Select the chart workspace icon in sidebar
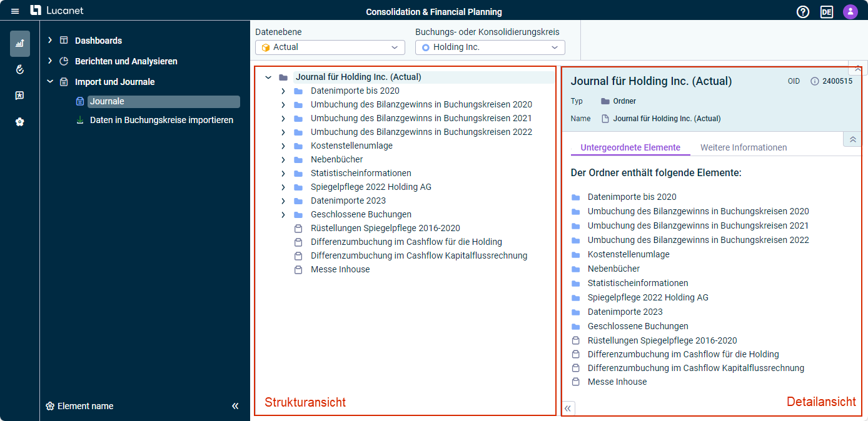The width and height of the screenshot is (868, 421). pos(20,44)
